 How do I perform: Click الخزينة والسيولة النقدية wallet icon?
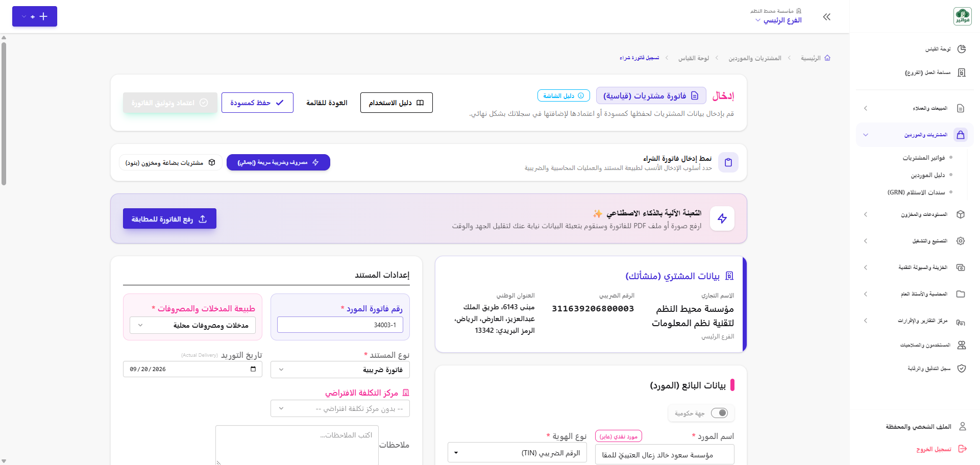(961, 267)
